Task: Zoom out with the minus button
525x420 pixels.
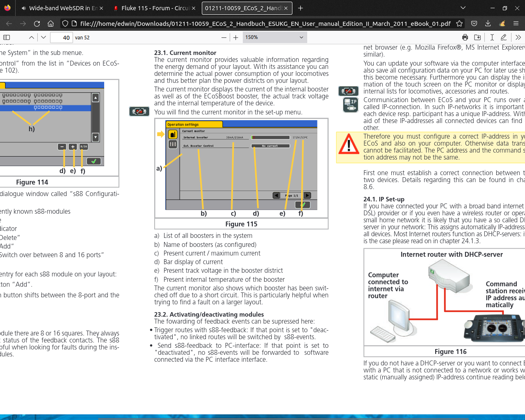Action: [x=224, y=37]
